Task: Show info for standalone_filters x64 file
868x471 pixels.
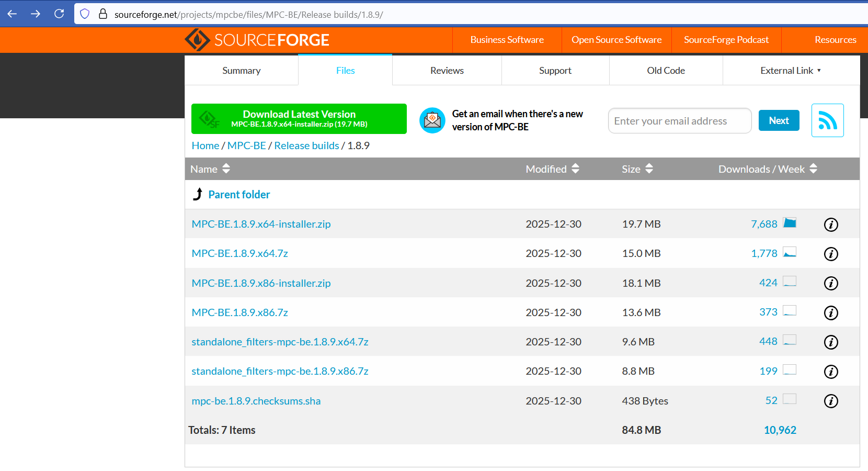Action: 831,342
